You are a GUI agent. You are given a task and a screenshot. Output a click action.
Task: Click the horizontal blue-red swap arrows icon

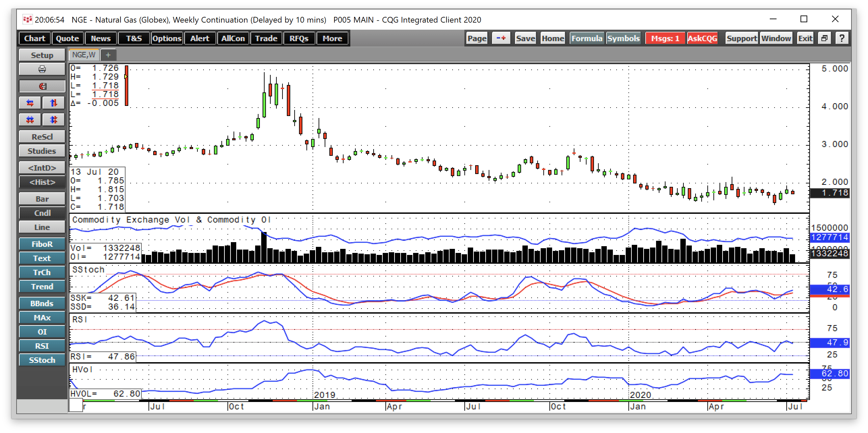click(30, 103)
